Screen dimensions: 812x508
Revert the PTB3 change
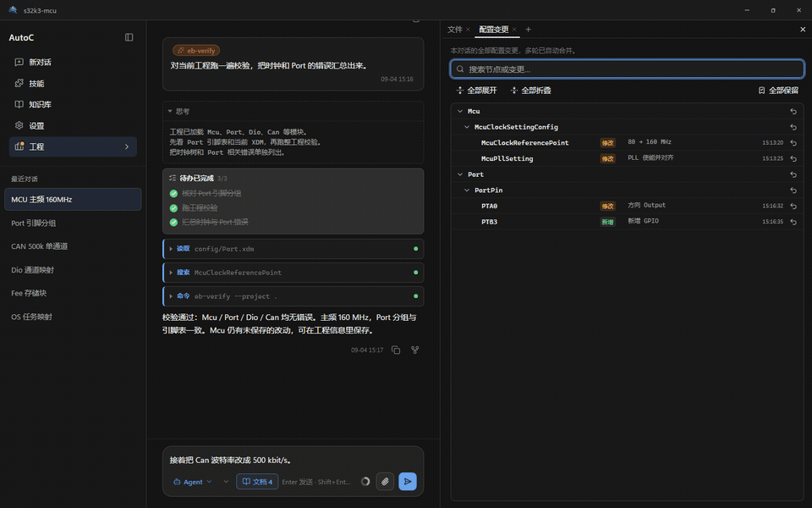[793, 222]
